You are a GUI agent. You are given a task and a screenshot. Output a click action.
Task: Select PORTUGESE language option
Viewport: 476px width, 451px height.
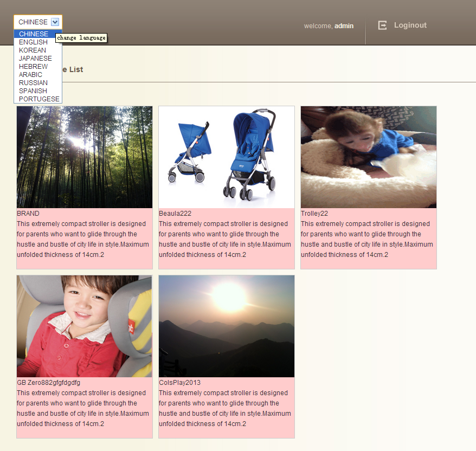click(x=38, y=99)
